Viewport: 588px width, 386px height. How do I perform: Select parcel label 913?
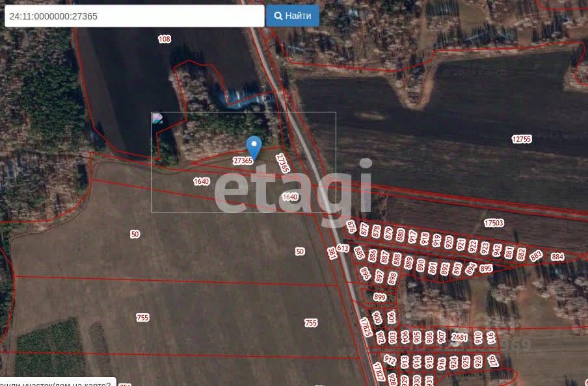[x=405, y=362]
